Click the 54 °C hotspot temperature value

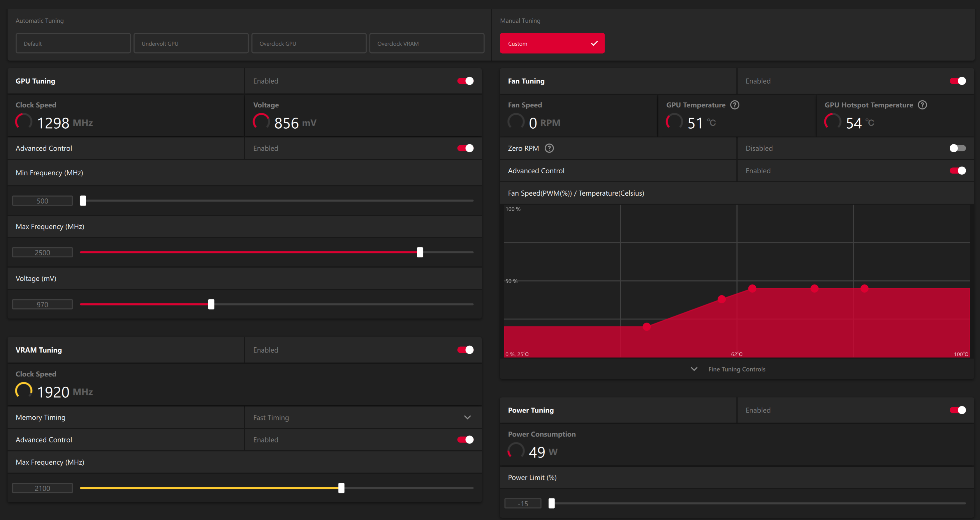pos(860,123)
